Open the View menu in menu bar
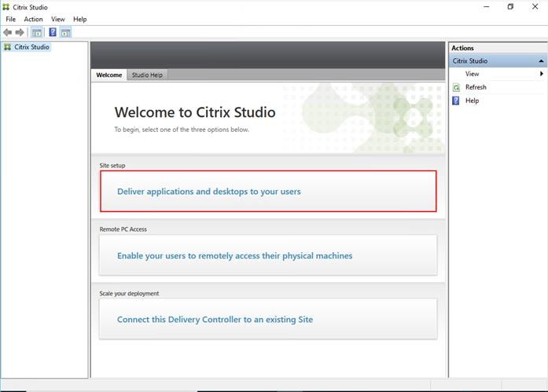The width and height of the screenshot is (548, 392). click(x=57, y=19)
